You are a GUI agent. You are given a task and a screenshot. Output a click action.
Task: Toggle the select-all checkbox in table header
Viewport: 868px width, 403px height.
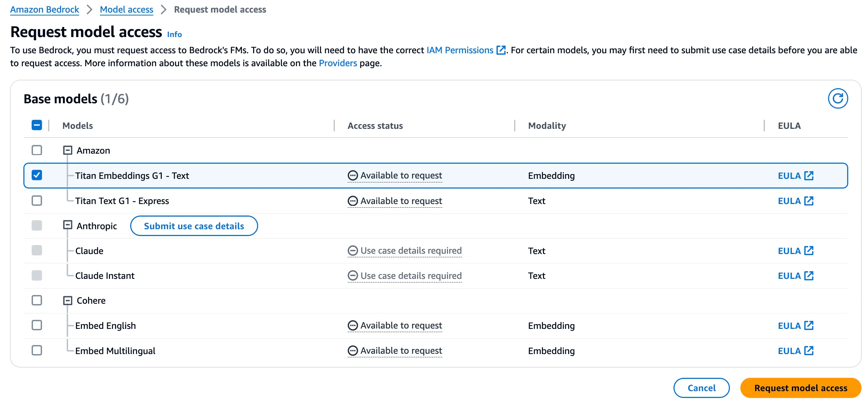click(x=37, y=125)
